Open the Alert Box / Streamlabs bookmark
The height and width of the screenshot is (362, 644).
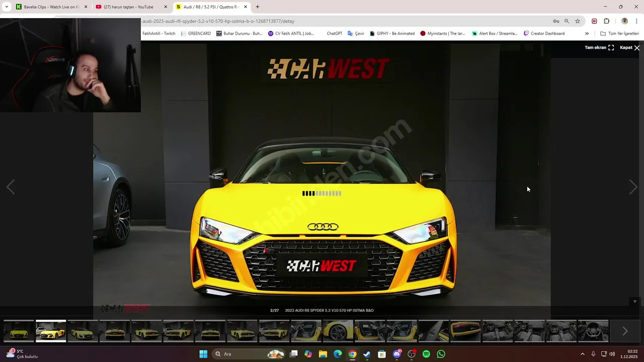coord(495,34)
